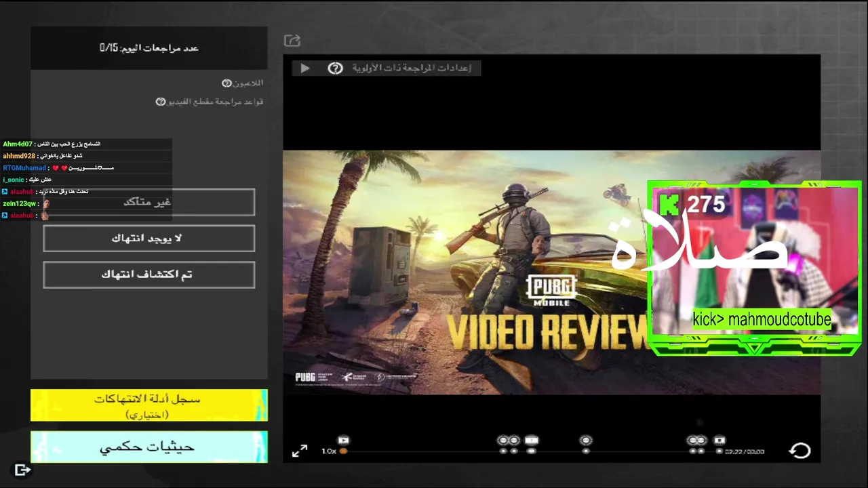868x488 pixels.
Task: Choose the تم اكتشاف انتهاك verdict button
Action: (x=149, y=274)
